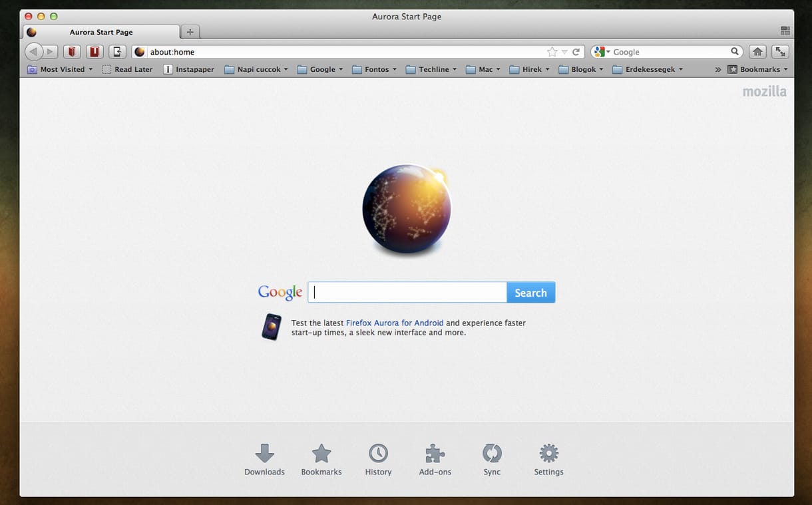Expand the Techline bookmark folder
The image size is (812, 505).
pos(431,69)
